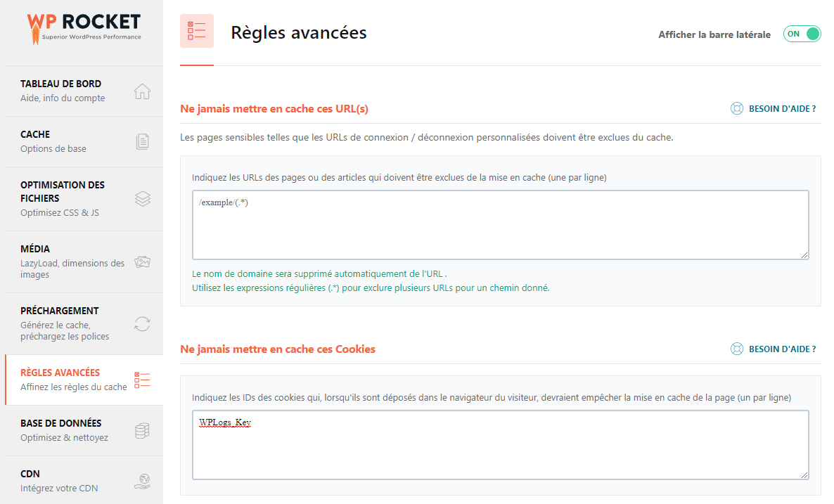Image resolution: width=834 pixels, height=504 pixels.
Task: Click the lifebuoy help icon beside Cookies section
Action: point(737,349)
